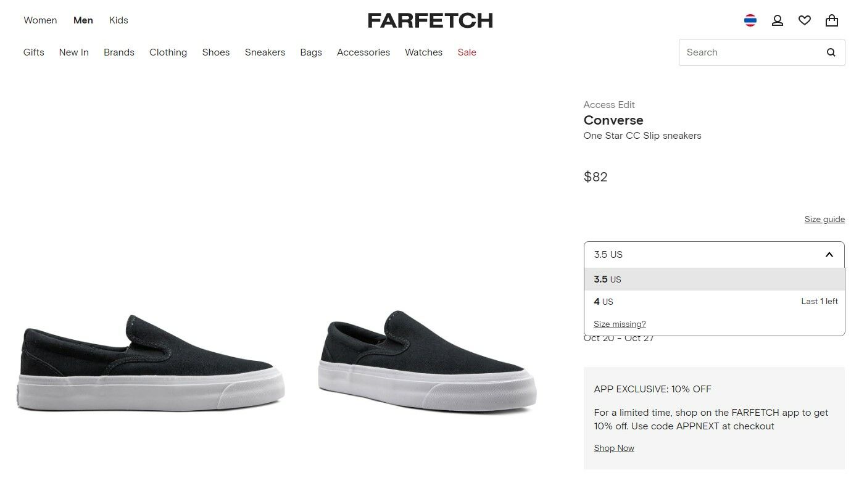Browse the Brands menu
859x504 pixels.
coord(118,52)
